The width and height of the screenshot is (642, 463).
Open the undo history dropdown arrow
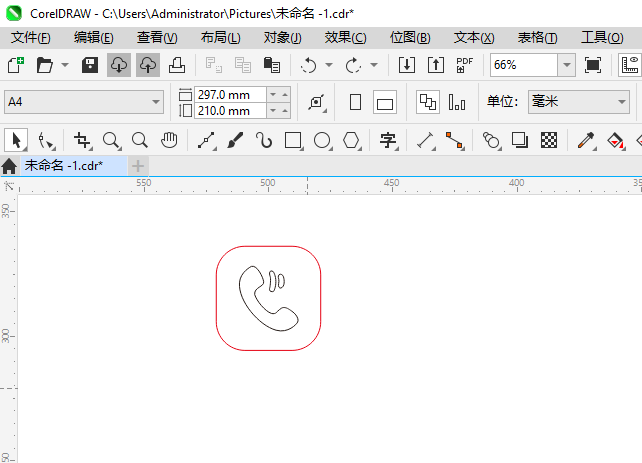329,65
